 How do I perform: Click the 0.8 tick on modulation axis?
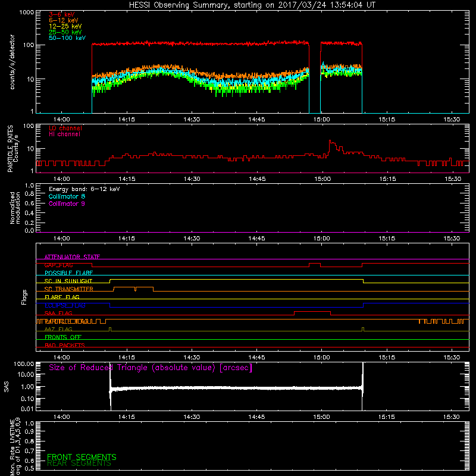[x=29, y=194]
